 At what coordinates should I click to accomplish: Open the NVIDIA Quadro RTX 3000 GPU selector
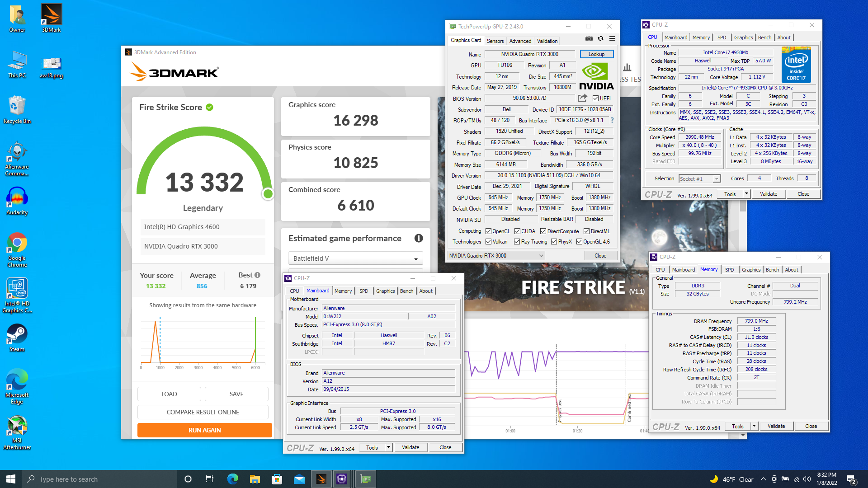click(x=496, y=256)
